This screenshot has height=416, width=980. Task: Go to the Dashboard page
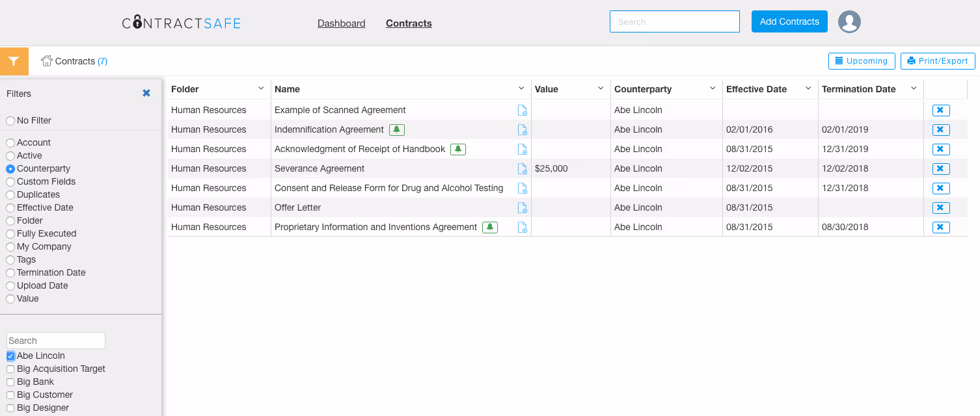(341, 23)
